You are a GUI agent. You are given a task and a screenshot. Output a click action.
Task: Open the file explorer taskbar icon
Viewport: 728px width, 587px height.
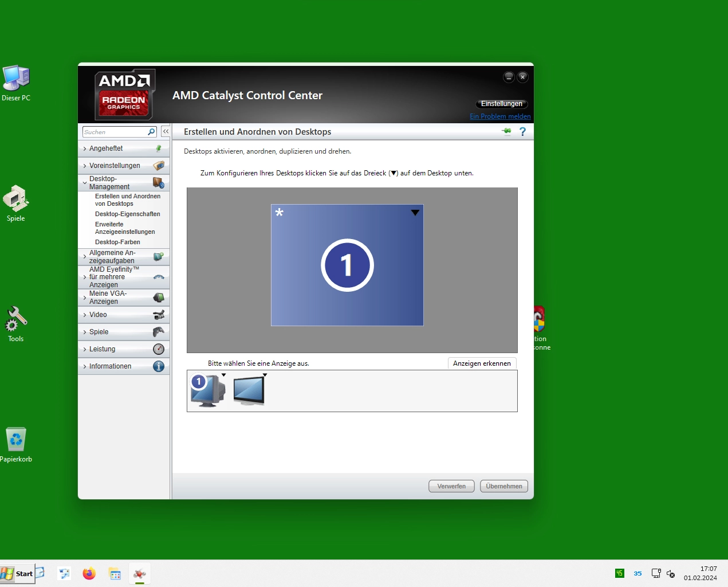115,573
